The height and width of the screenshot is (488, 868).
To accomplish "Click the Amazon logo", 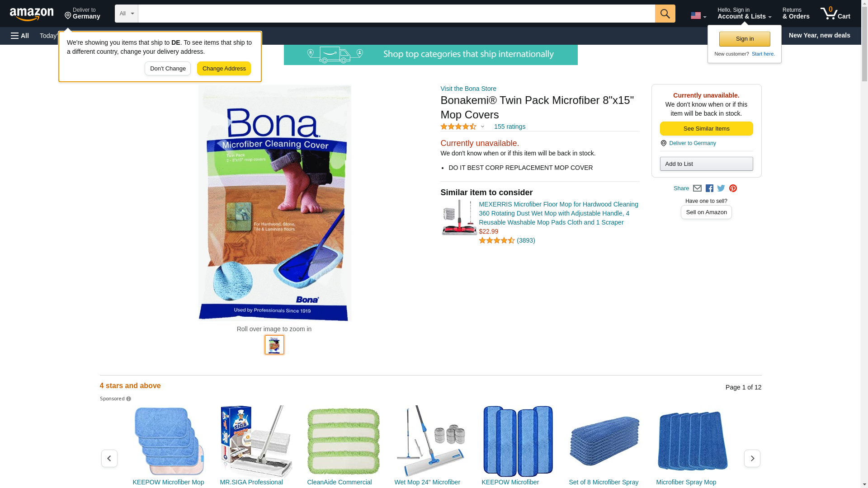I will [32, 14].
